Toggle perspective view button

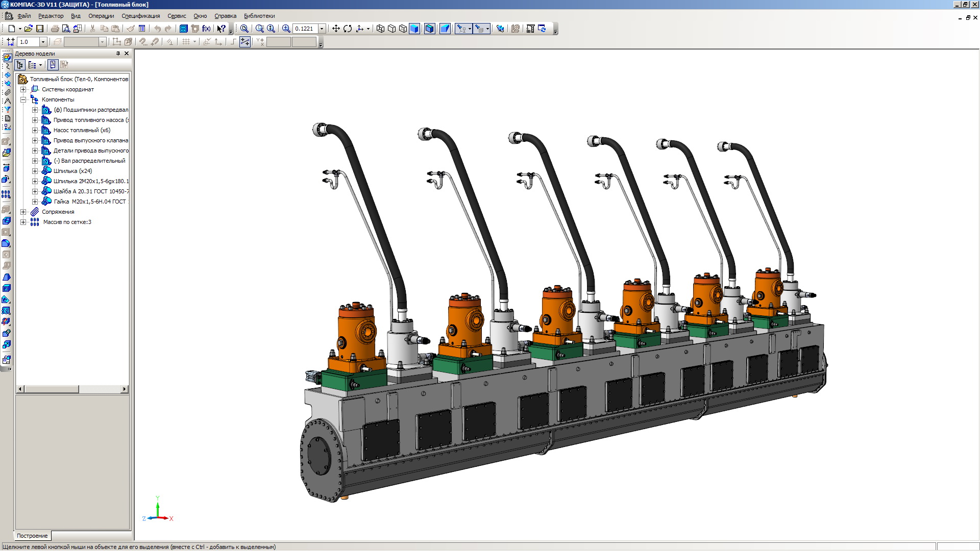(445, 29)
